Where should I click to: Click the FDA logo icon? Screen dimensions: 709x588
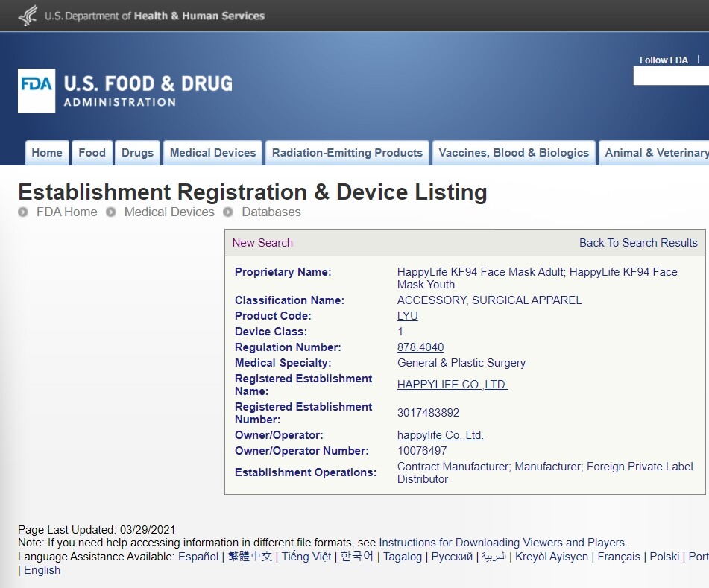(x=37, y=91)
